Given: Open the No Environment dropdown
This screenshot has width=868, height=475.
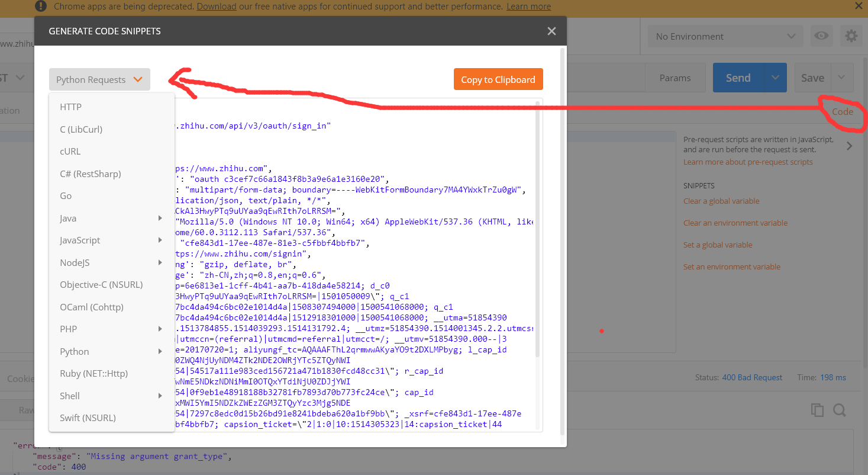Looking at the screenshot, I should pos(725,37).
